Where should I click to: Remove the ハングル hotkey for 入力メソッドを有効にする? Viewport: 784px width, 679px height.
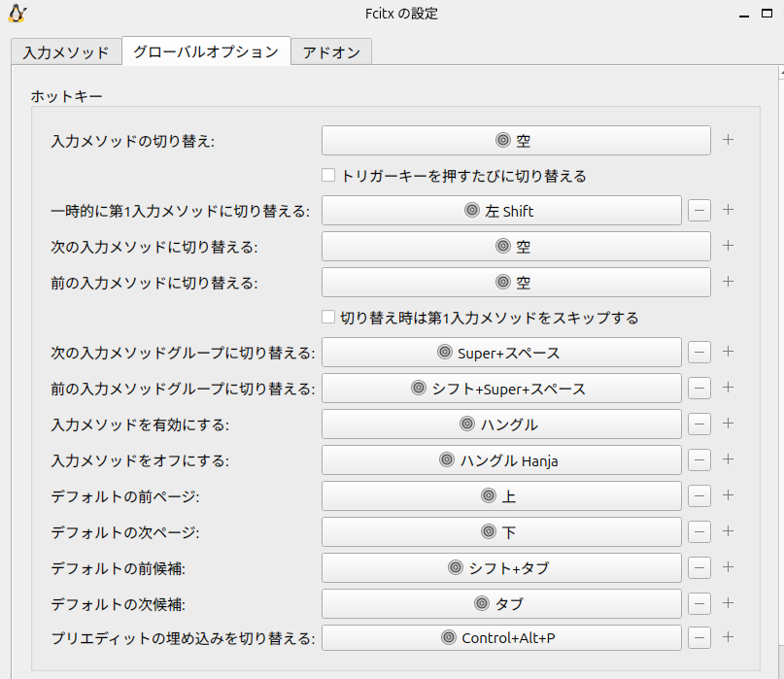click(x=699, y=424)
